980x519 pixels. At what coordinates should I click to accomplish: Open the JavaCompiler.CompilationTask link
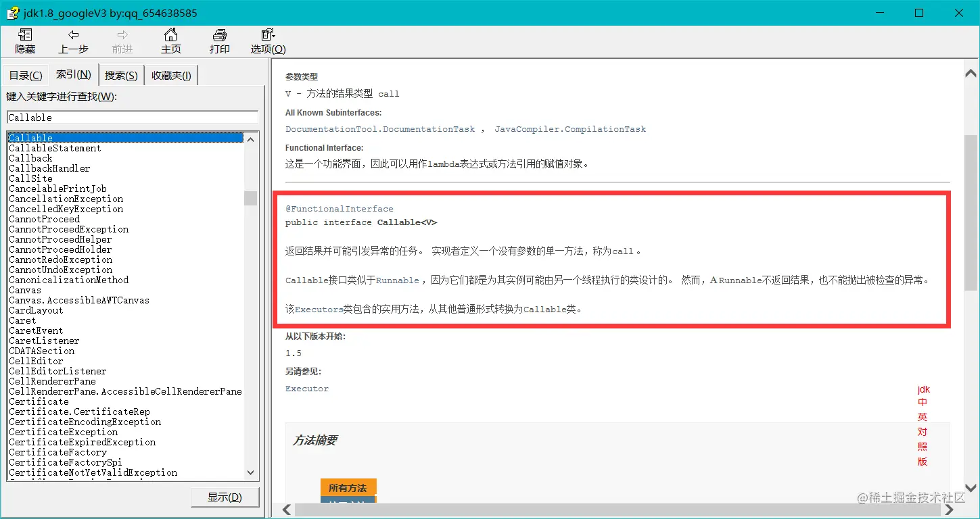click(570, 129)
